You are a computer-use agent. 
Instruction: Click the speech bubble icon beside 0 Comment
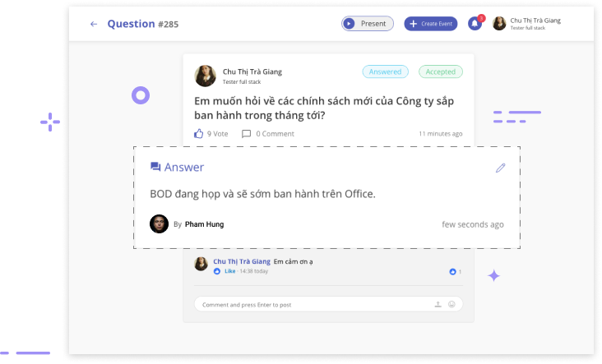click(246, 133)
